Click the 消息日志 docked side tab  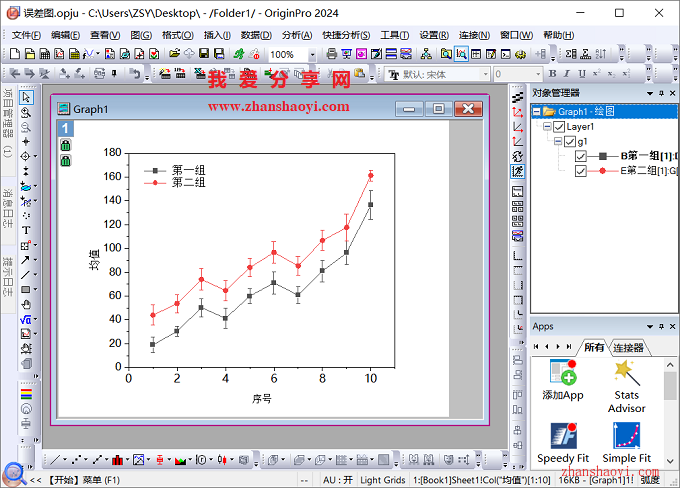[8, 208]
